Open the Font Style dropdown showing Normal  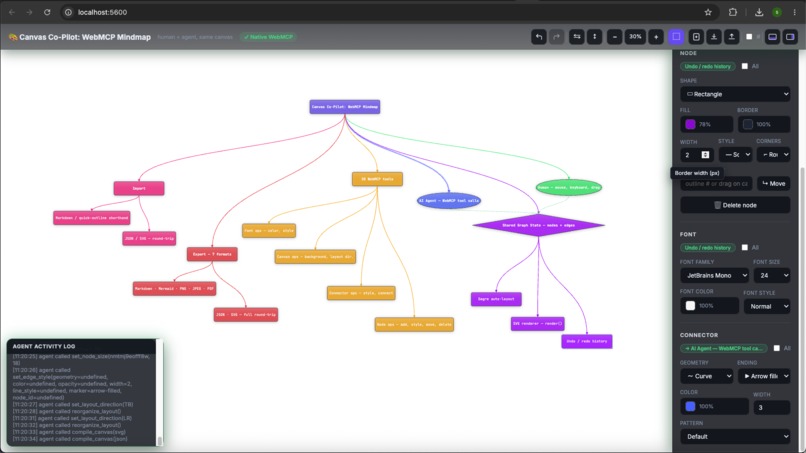click(767, 306)
